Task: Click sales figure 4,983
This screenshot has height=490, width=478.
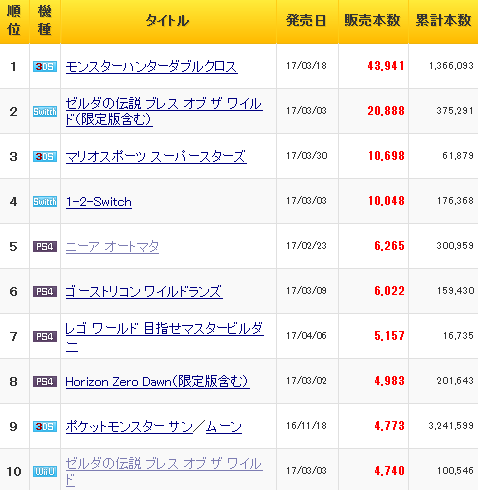Action: [389, 381]
